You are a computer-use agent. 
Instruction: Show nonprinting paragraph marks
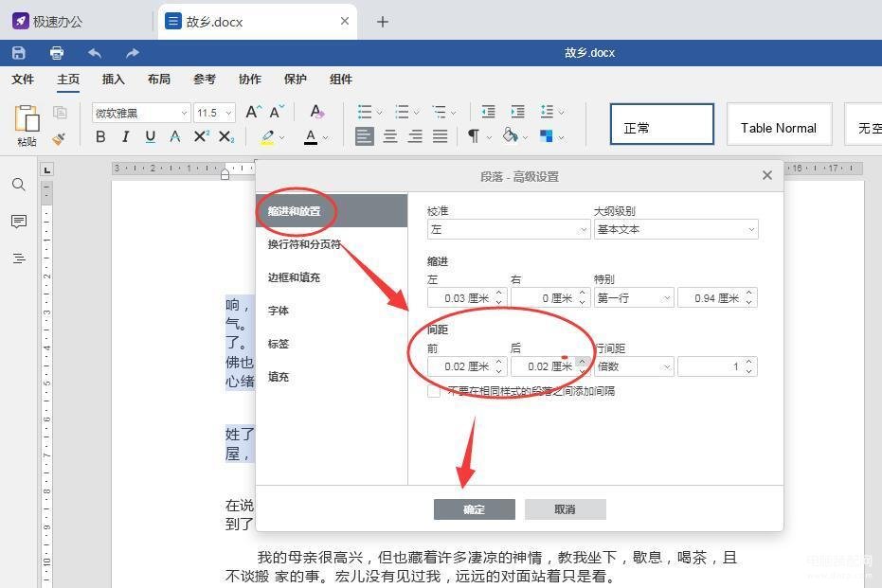pos(474,136)
